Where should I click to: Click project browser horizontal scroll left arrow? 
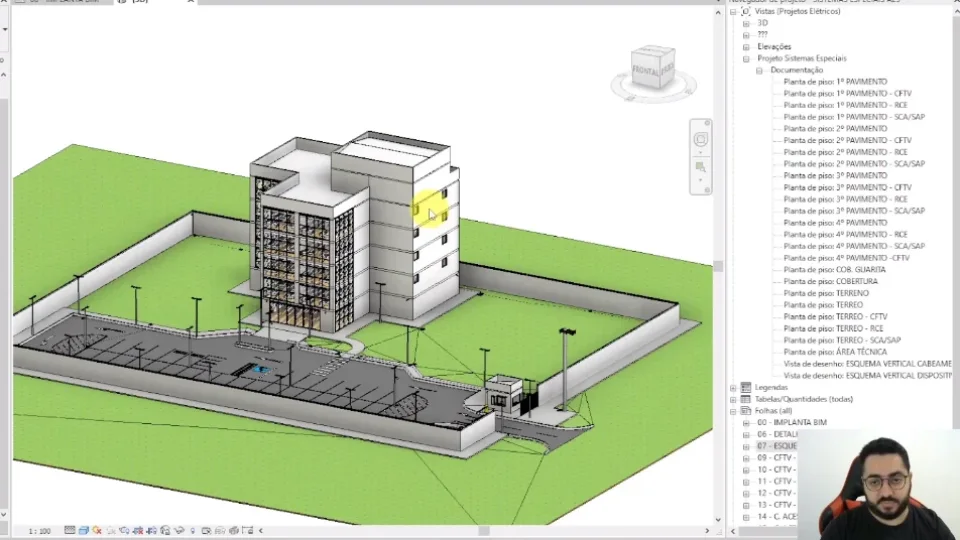[733, 531]
